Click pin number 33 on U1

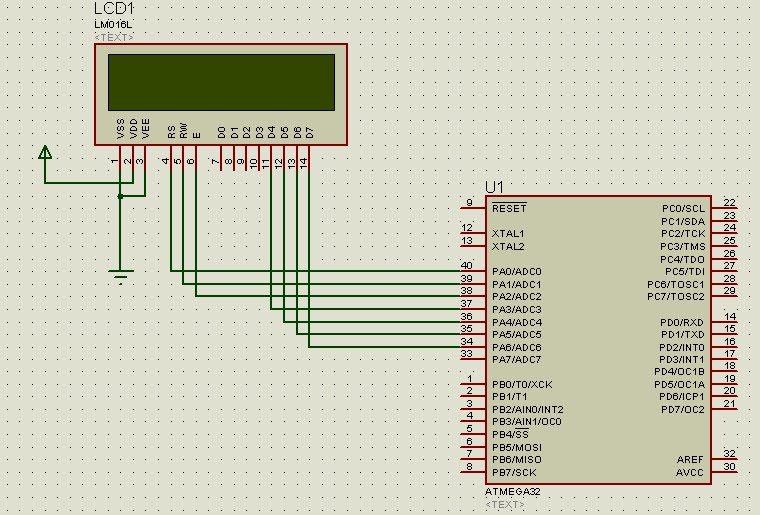click(466, 354)
